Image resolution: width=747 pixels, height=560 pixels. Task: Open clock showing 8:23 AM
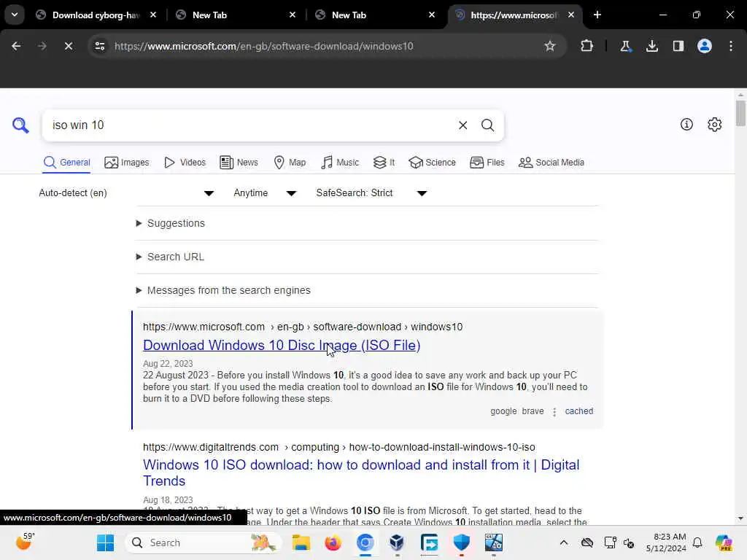pos(666,542)
